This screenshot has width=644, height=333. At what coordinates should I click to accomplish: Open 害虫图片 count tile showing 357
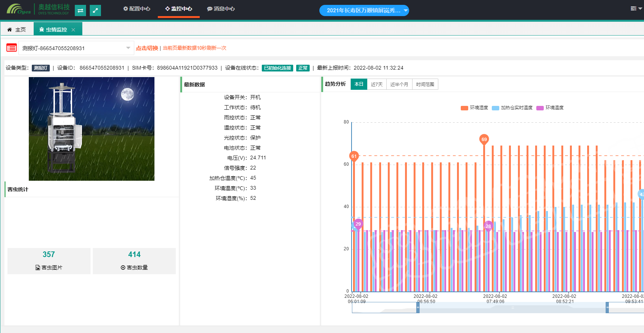[x=49, y=261]
